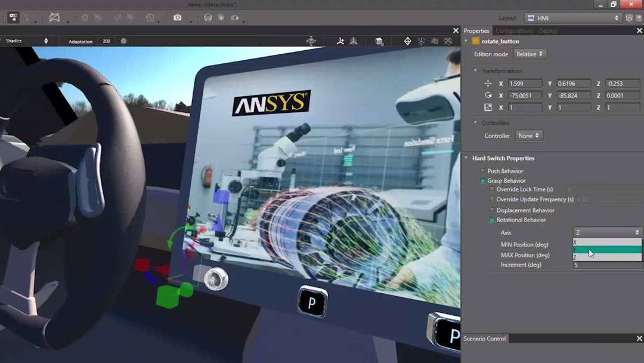The height and width of the screenshot is (363, 644).
Task: Click the gear icon next to Adaptation field
Action: point(123,41)
